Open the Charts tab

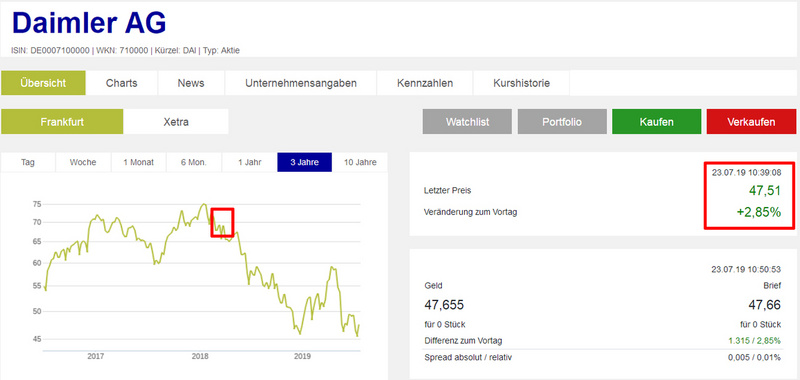point(121,83)
